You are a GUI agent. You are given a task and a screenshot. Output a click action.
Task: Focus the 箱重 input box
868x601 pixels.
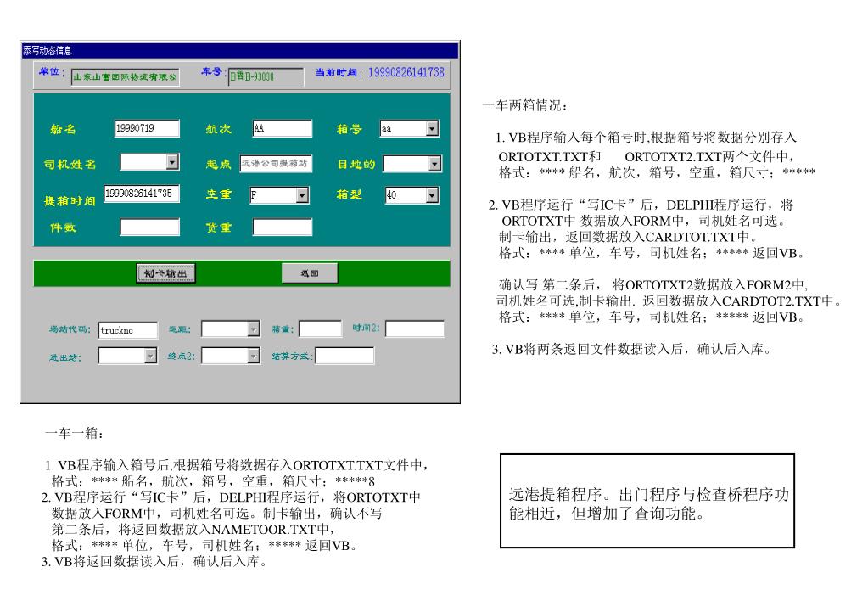(321, 329)
